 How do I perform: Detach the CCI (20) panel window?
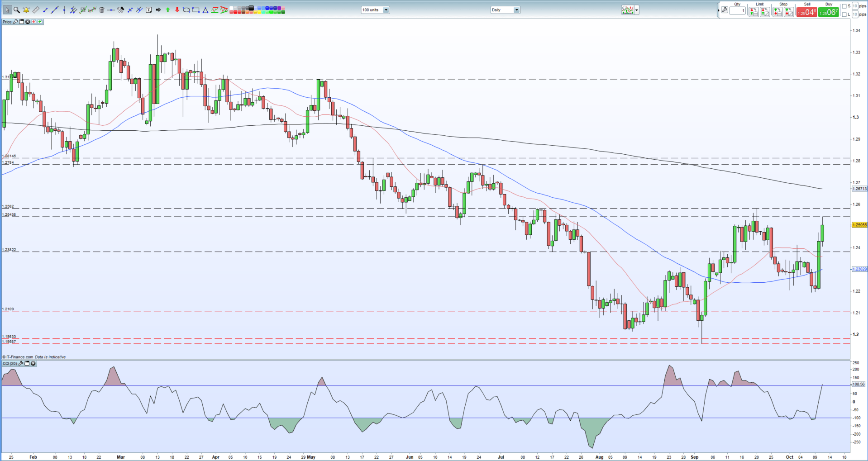(27, 363)
